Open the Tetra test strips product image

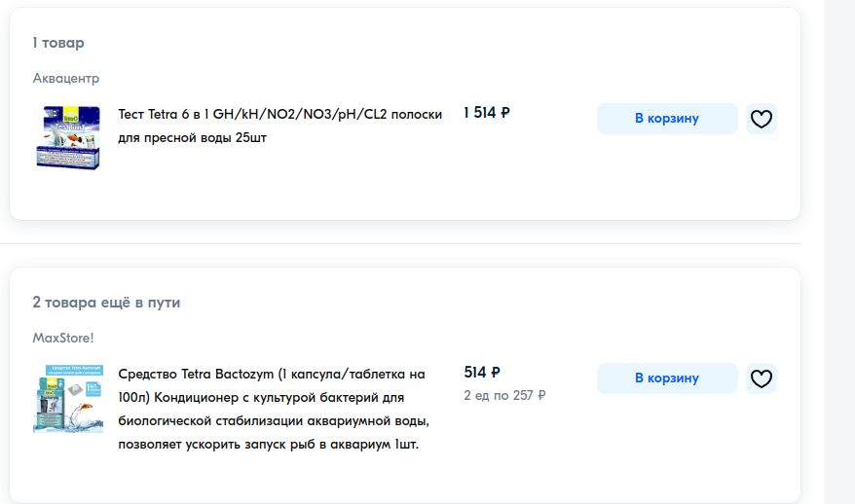pyautogui.click(x=68, y=138)
